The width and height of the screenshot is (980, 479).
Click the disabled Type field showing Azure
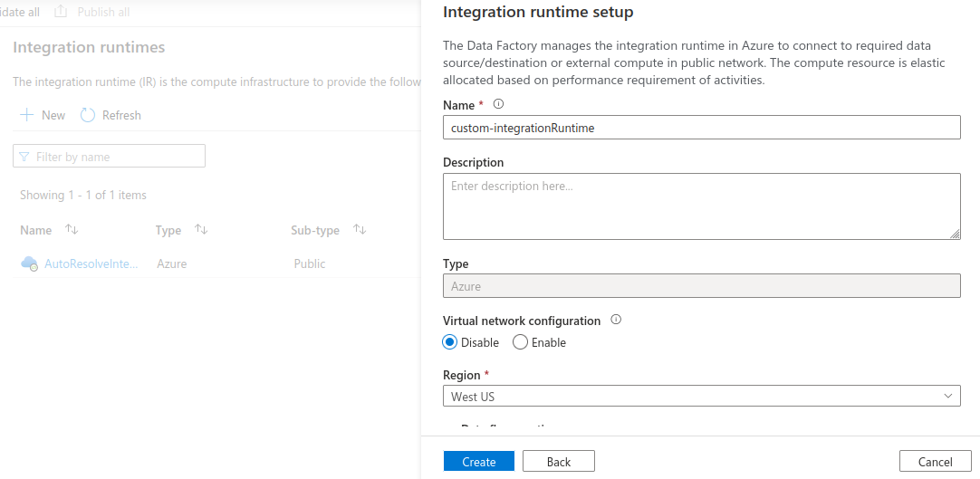pos(701,286)
